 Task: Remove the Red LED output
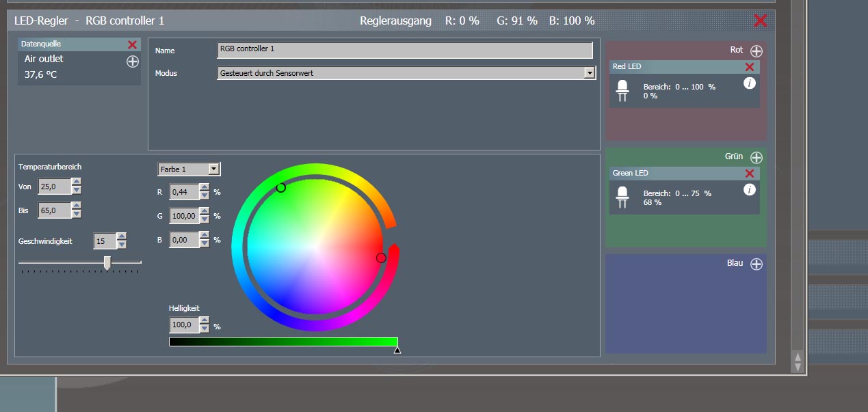coord(750,67)
